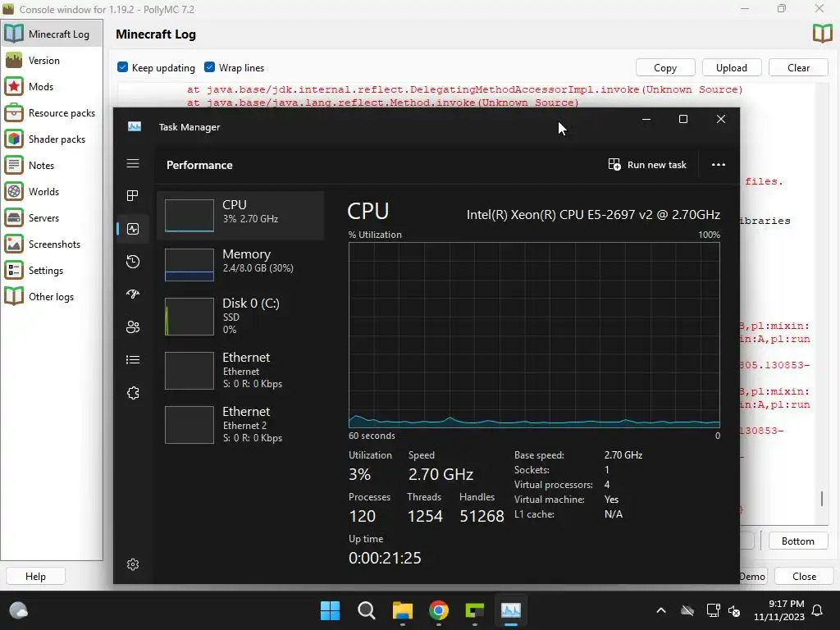The width and height of the screenshot is (840, 630).
Task: Open Screenshots tab in PollyMC sidebar
Action: pyautogui.click(x=52, y=244)
